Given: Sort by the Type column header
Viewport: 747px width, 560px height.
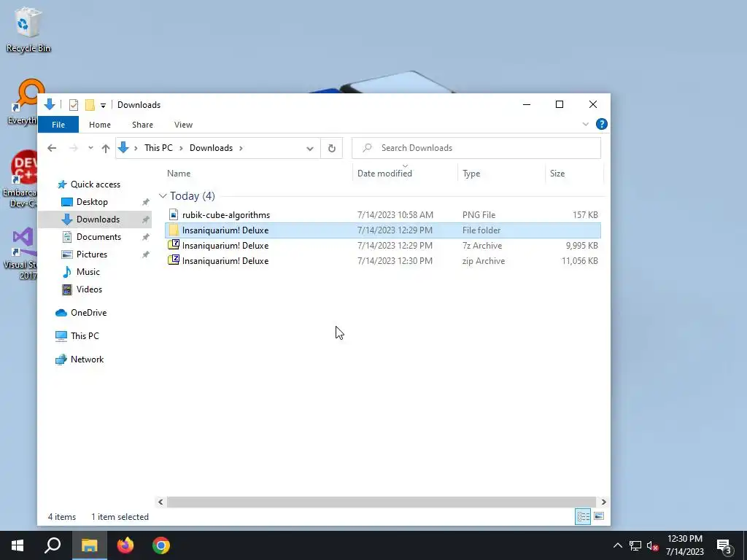Looking at the screenshot, I should click(471, 174).
